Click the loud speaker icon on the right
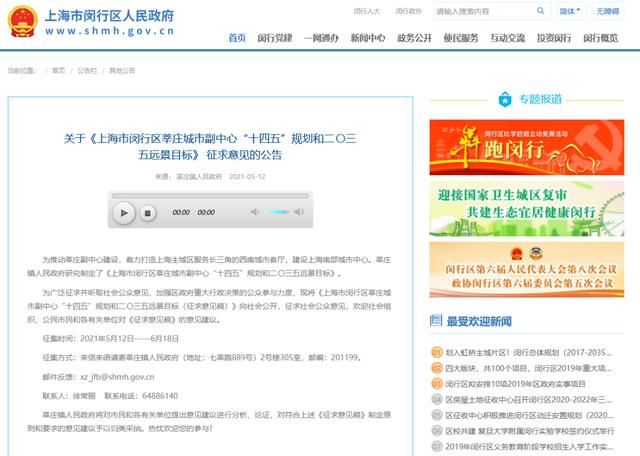The height and width of the screenshot is (456, 640). [299, 211]
